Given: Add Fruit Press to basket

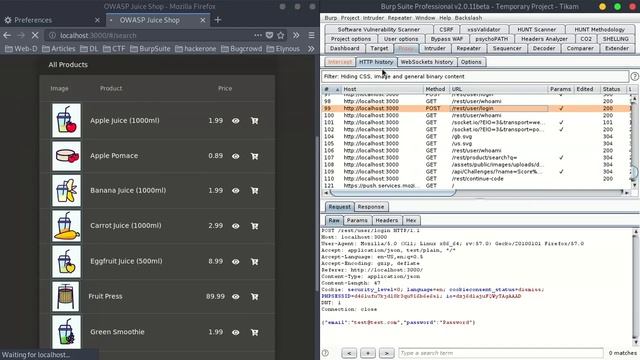Looking at the screenshot, I should coord(254,297).
